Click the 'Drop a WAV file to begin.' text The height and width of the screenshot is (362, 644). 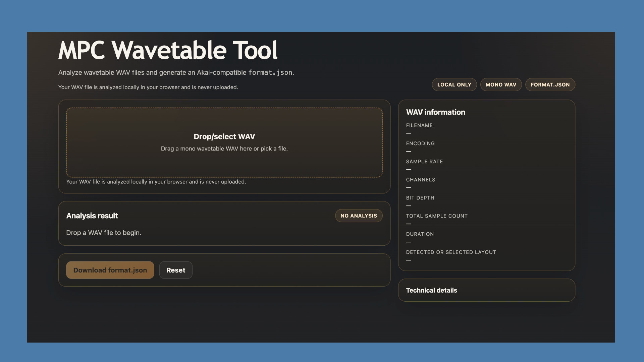(104, 233)
